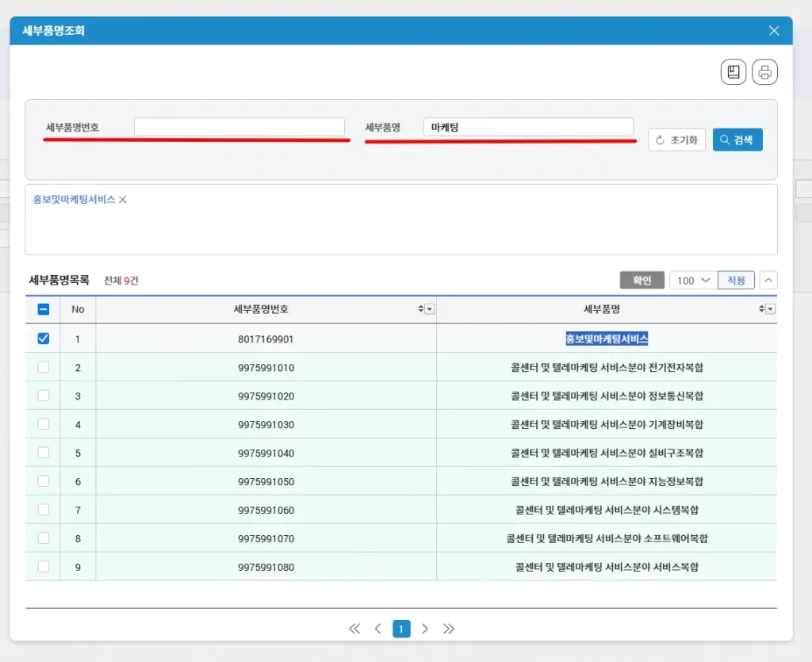Click the 적용 apply button

click(x=736, y=281)
